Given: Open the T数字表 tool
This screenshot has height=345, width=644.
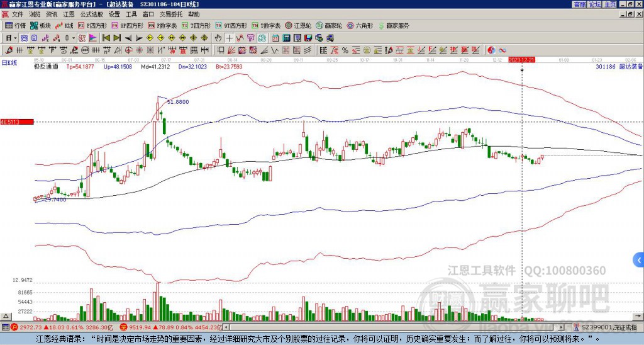Looking at the screenshot, I should [x=266, y=25].
